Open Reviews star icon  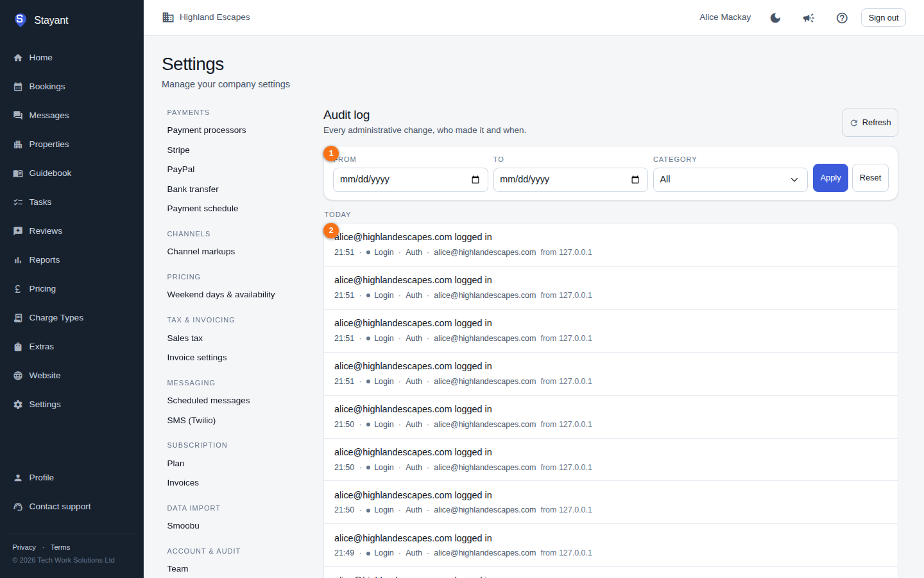tap(18, 231)
